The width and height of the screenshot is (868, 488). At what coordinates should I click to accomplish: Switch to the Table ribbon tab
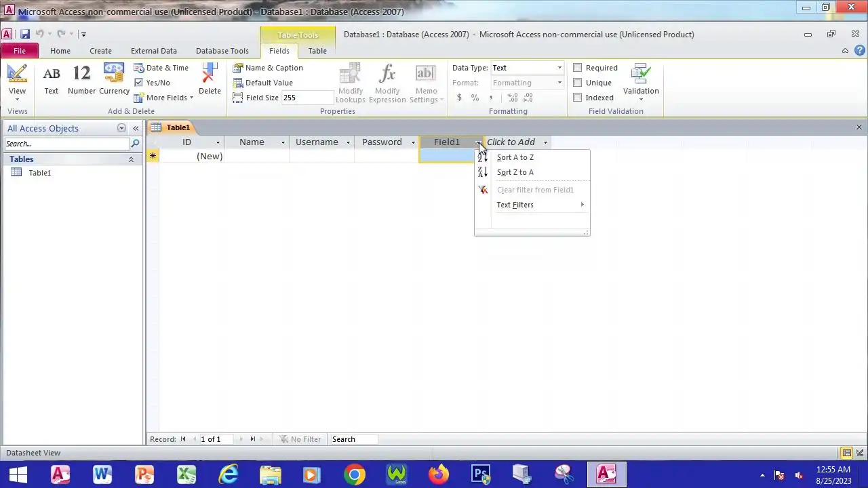[317, 51]
